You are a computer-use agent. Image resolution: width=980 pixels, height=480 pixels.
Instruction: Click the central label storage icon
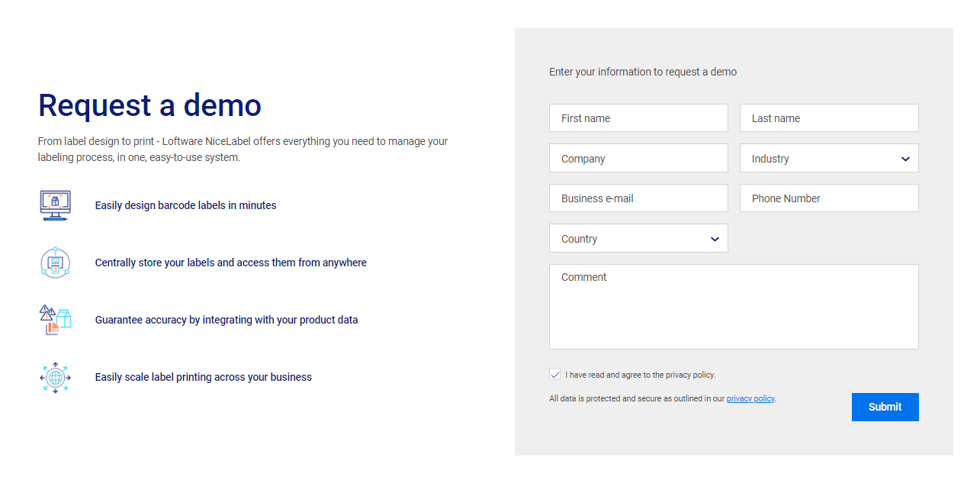click(x=55, y=263)
